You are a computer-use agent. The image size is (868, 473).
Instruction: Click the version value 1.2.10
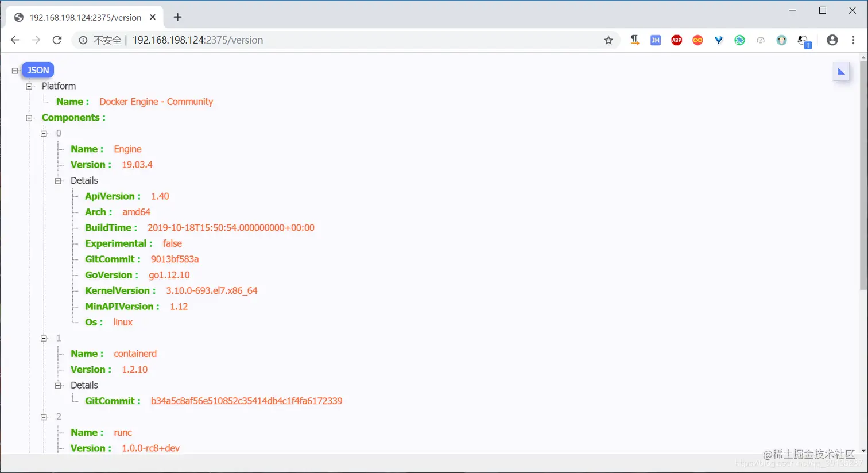[135, 370]
